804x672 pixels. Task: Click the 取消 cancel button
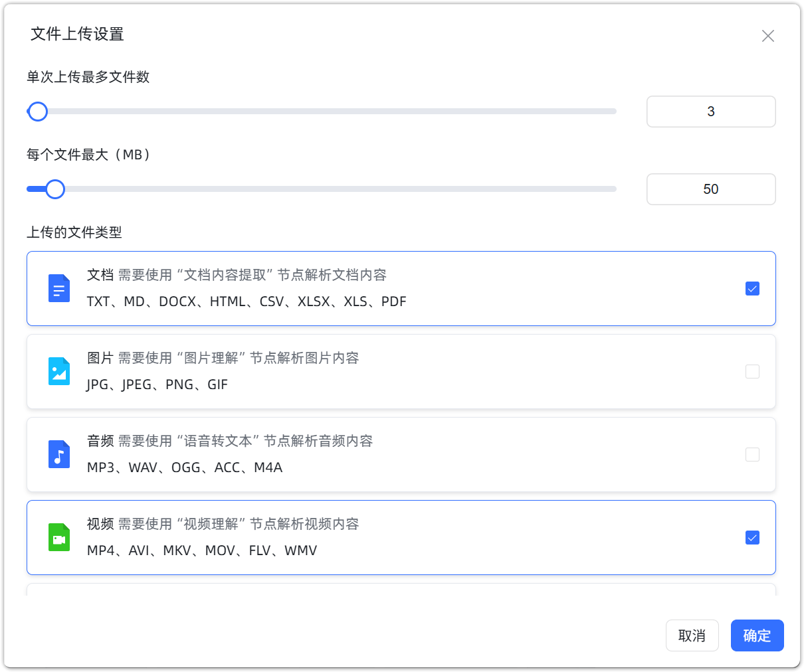click(692, 635)
